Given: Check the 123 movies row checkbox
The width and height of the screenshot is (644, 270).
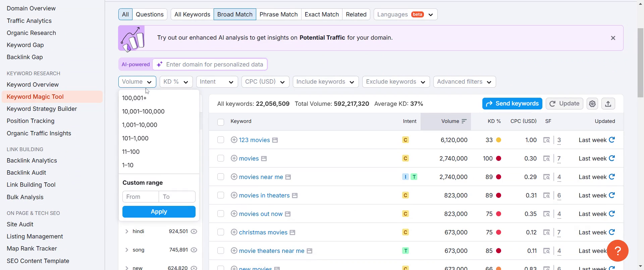Looking at the screenshot, I should pyautogui.click(x=221, y=140).
